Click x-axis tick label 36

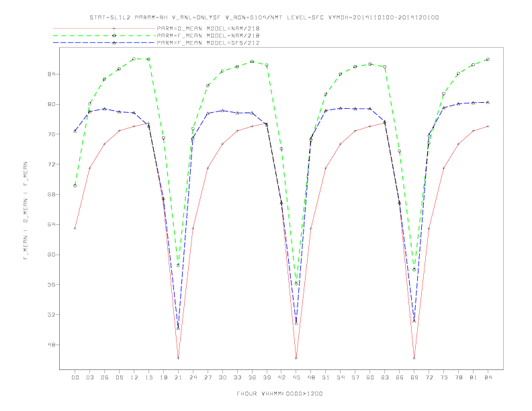[252, 377]
